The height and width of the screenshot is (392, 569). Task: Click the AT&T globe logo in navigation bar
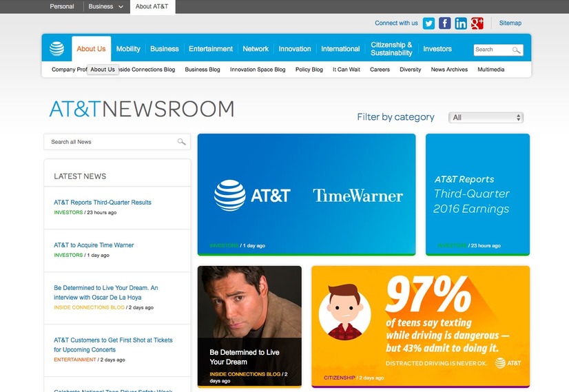[x=56, y=49]
